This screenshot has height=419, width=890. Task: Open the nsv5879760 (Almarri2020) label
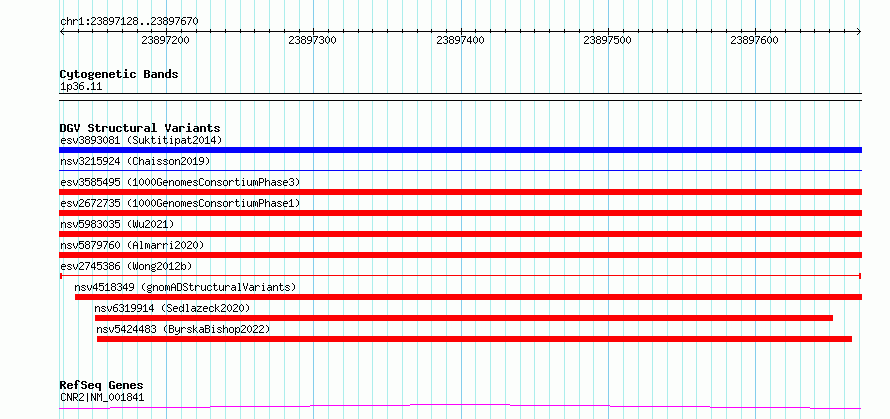click(x=132, y=245)
